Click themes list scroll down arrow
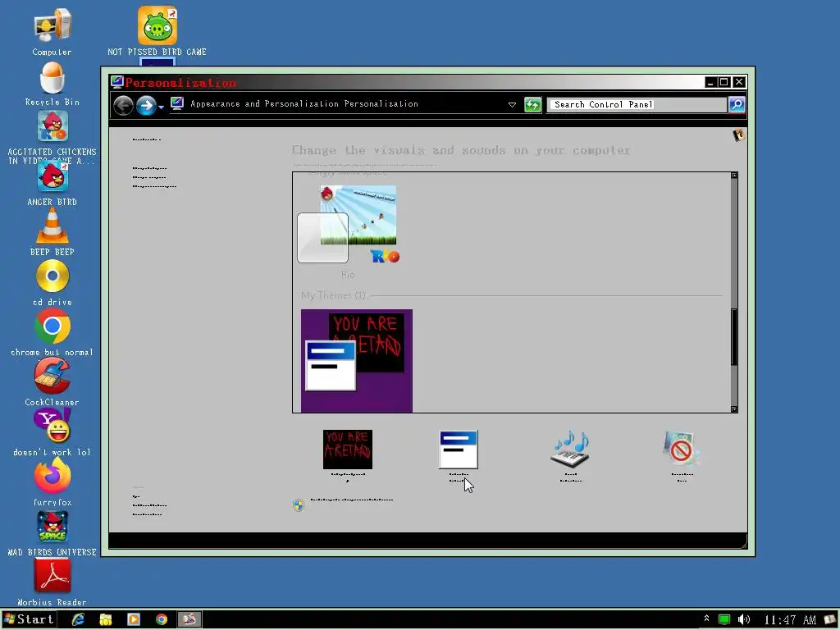The height and width of the screenshot is (630, 840). click(734, 409)
